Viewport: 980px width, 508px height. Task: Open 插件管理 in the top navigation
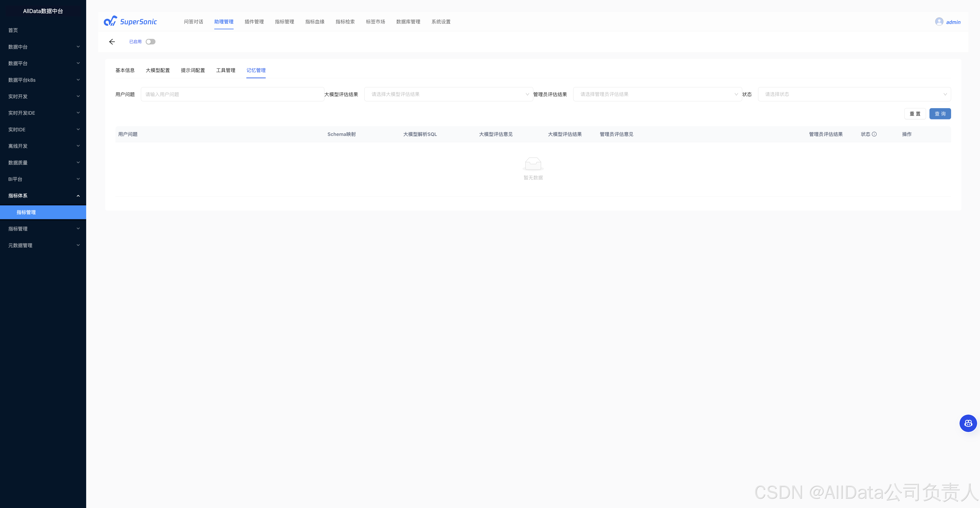254,22
